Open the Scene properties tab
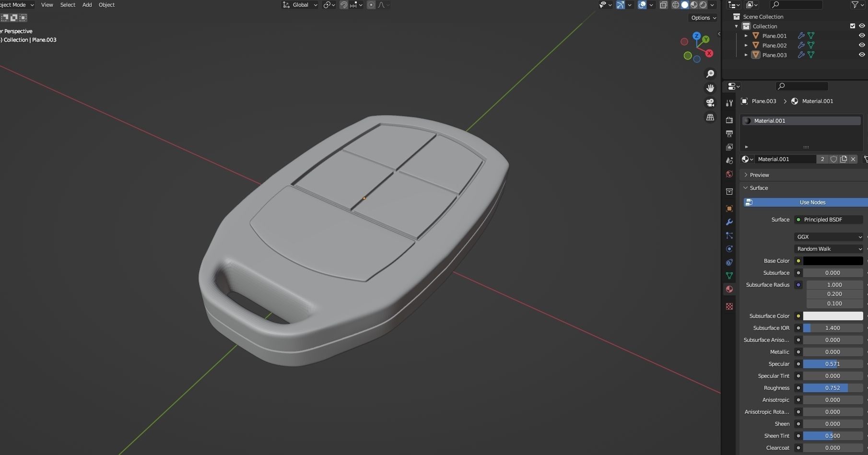The height and width of the screenshot is (455, 868). click(x=729, y=161)
